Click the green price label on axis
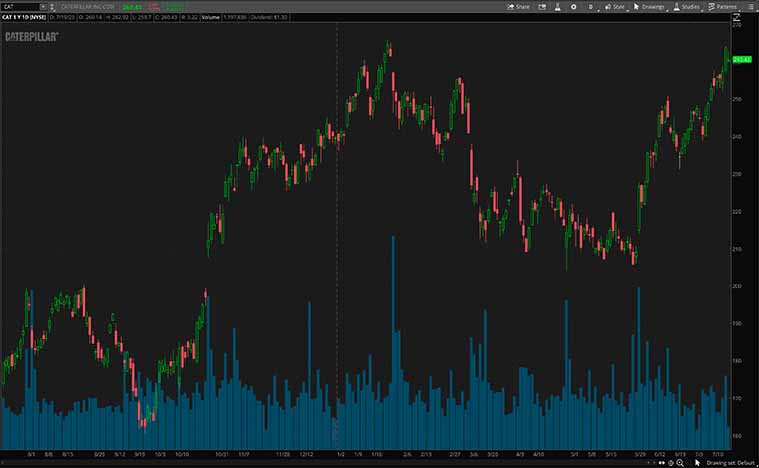 click(x=741, y=60)
